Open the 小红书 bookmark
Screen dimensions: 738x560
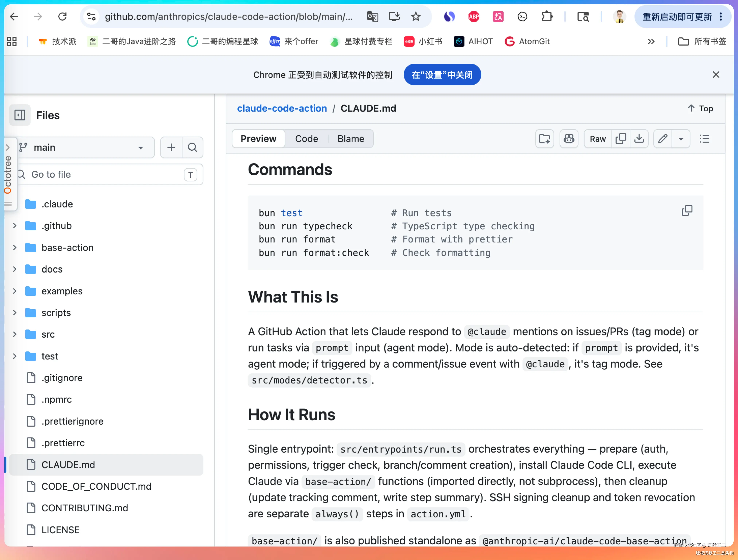pyautogui.click(x=423, y=41)
